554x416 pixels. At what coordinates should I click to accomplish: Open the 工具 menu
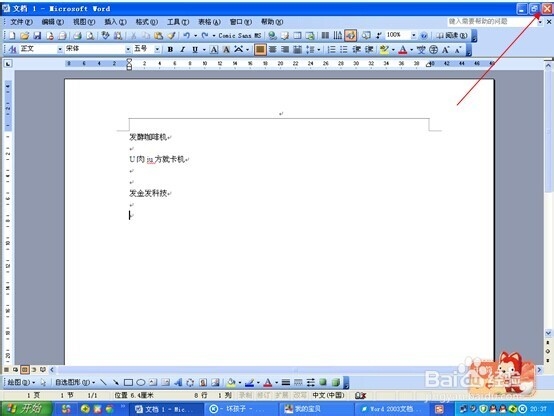click(x=178, y=22)
